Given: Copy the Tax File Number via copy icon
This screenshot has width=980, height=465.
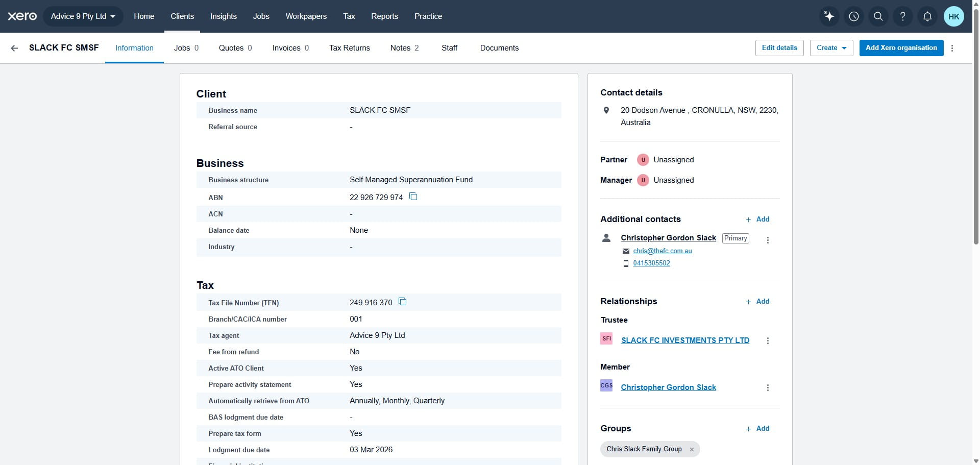Looking at the screenshot, I should (402, 302).
